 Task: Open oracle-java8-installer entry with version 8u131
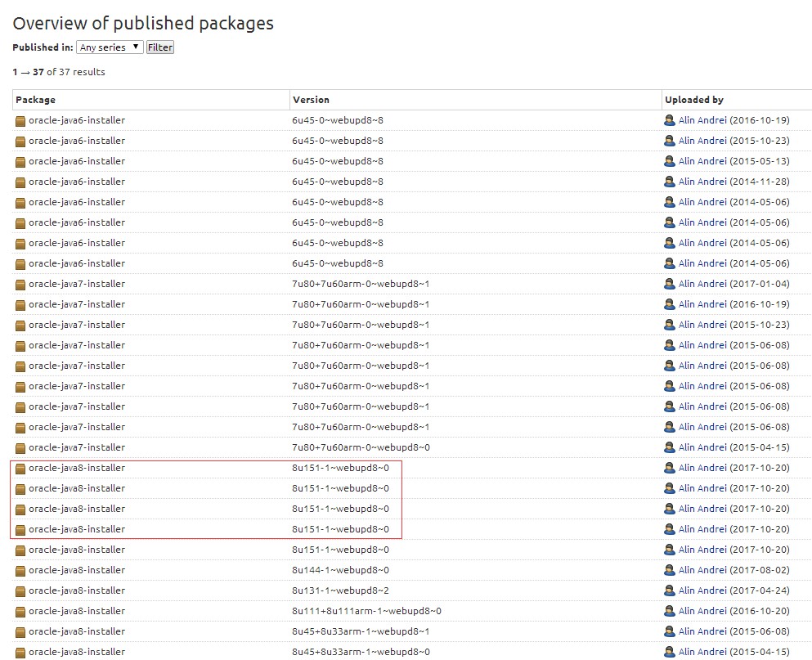[77, 590]
